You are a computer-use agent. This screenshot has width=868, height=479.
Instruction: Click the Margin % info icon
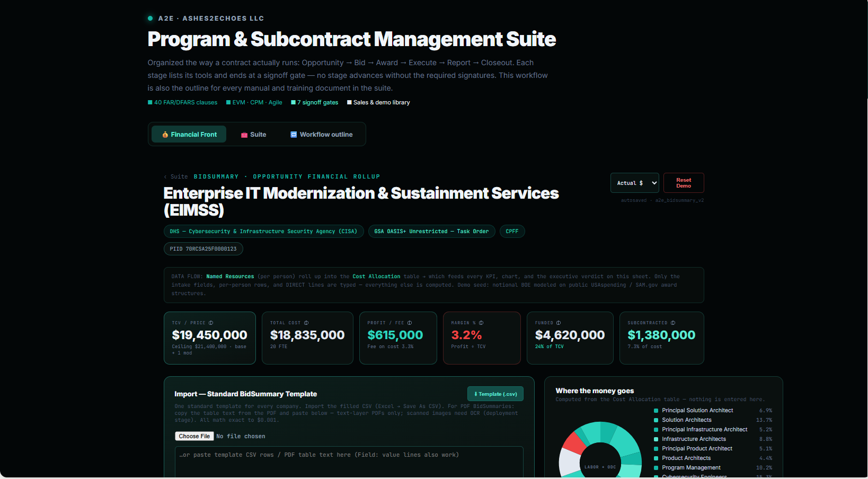tap(481, 323)
